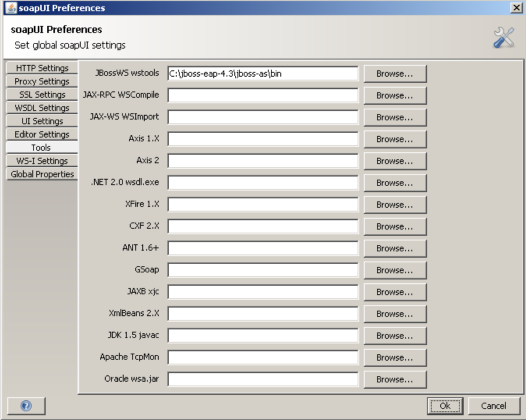Browse for JAXB xjc location
This screenshot has height=420, width=526.
[x=395, y=291]
